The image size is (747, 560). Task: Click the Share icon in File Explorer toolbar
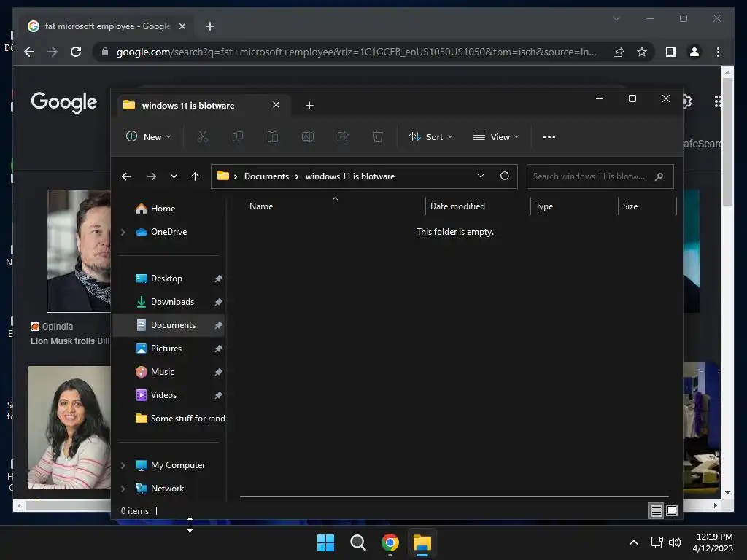(343, 136)
